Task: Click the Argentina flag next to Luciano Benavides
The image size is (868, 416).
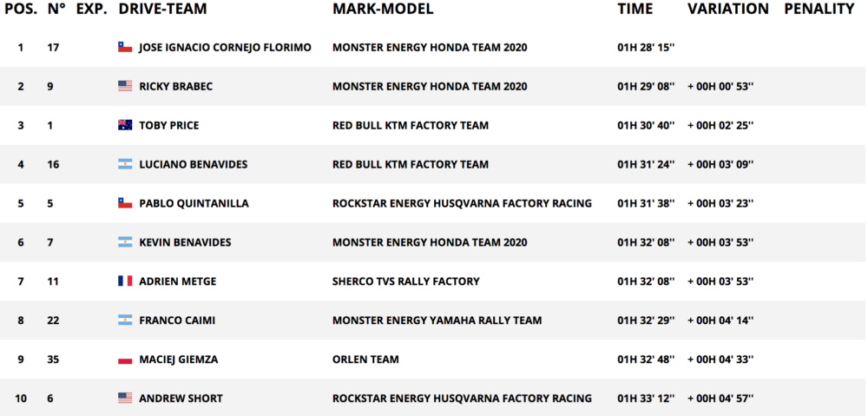Action: coord(125,164)
